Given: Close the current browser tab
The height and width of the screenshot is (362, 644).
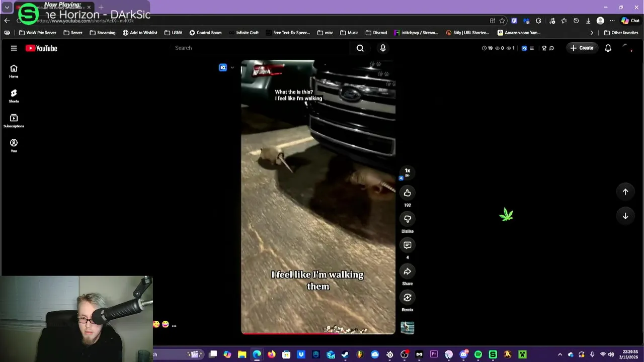Looking at the screenshot, I should [x=89, y=7].
